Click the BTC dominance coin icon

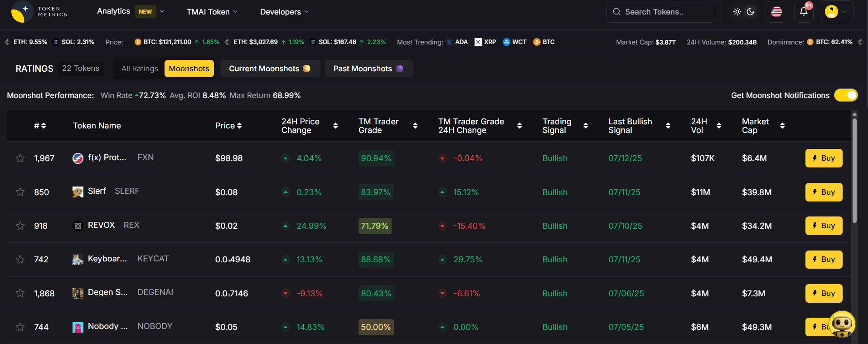point(810,42)
